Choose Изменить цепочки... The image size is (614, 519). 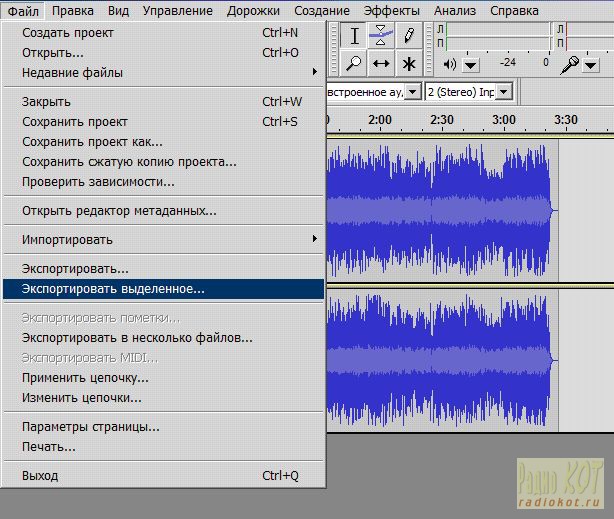pyautogui.click(x=164, y=398)
